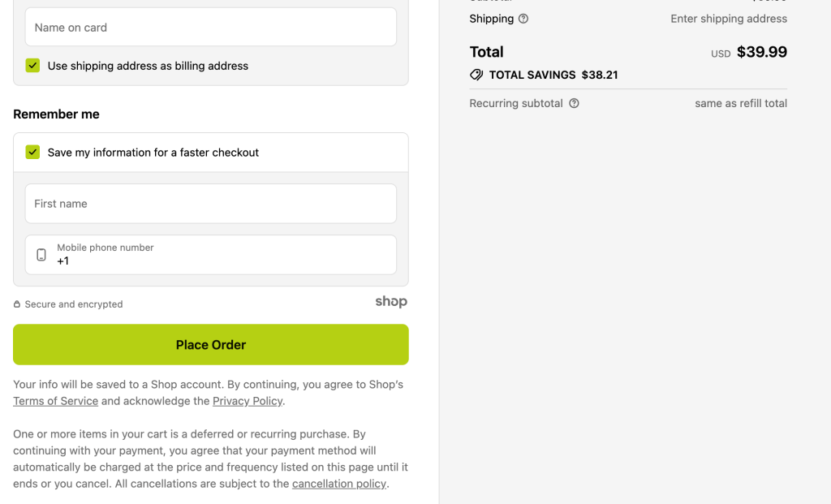Click the Shipping help question mark icon
This screenshot has height=504, width=831.
point(523,19)
